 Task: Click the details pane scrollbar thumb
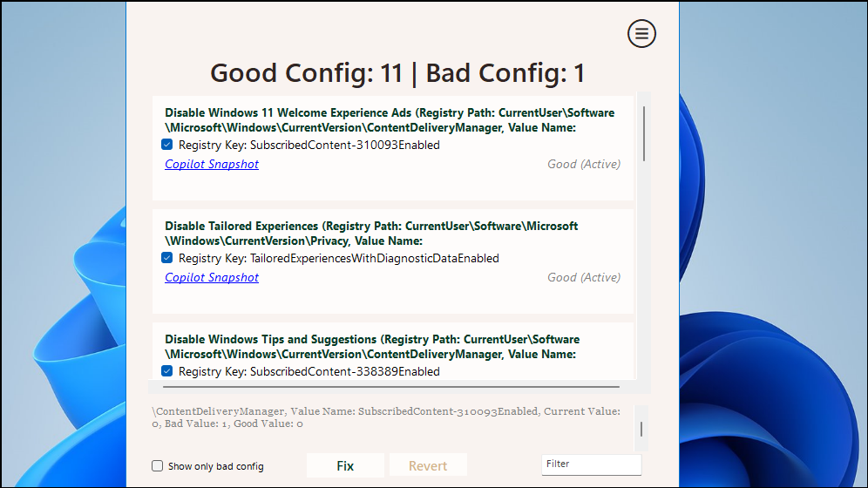coord(641,429)
